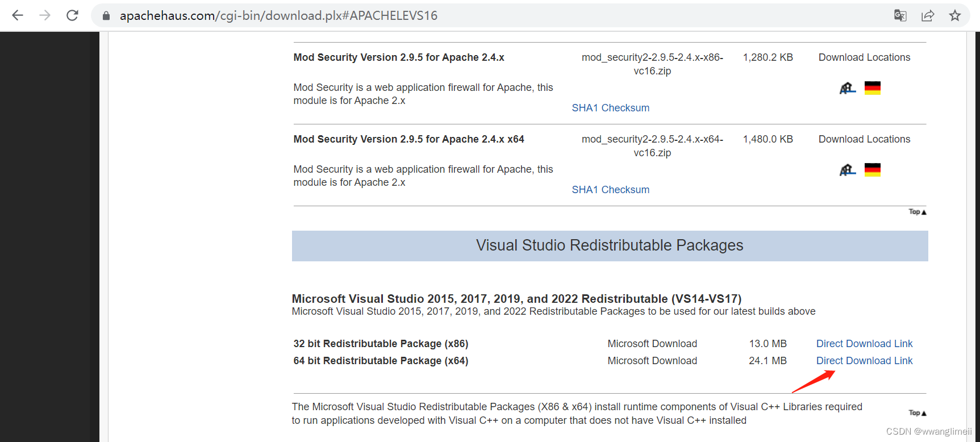Share this page icon
The image size is (980, 442).
coord(928,15)
